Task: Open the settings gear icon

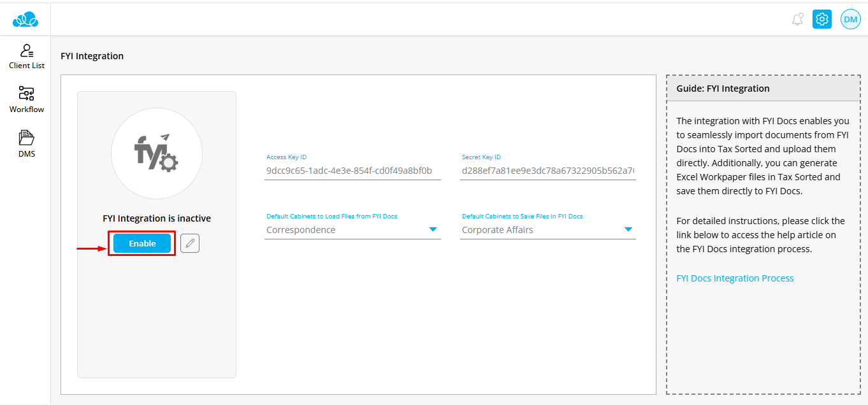Action: [x=822, y=20]
